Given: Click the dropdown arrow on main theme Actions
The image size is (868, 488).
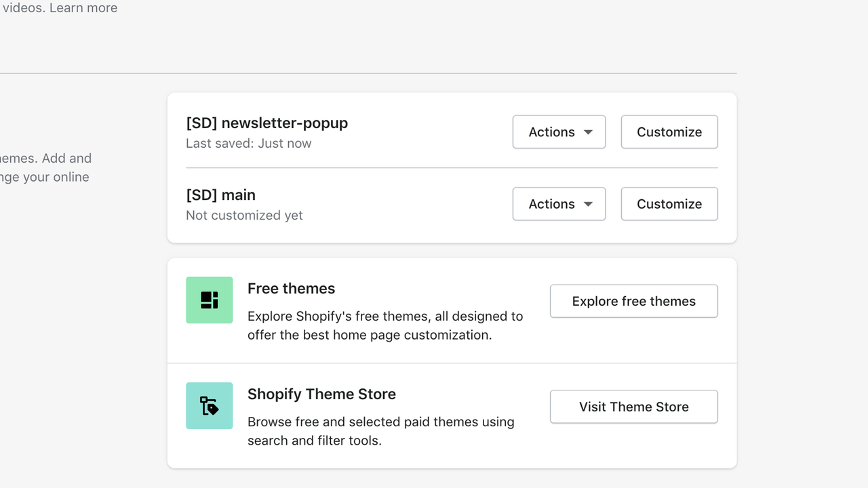Looking at the screenshot, I should (587, 203).
